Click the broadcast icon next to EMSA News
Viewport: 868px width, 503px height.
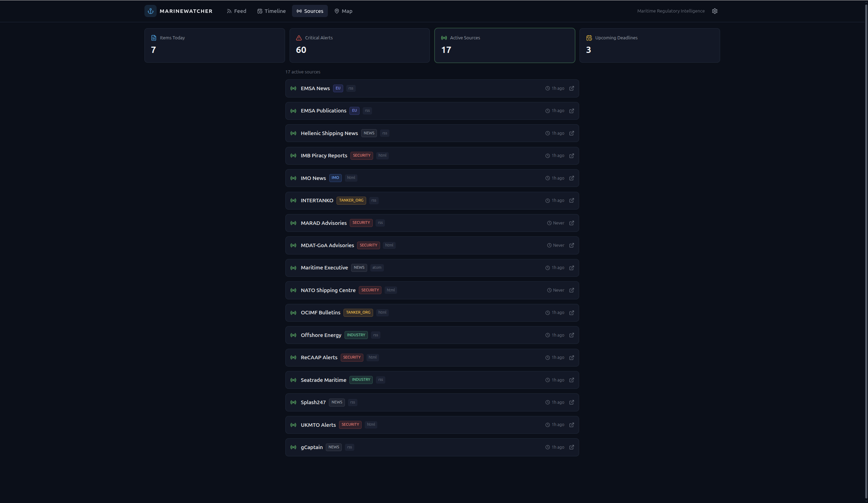click(x=293, y=88)
